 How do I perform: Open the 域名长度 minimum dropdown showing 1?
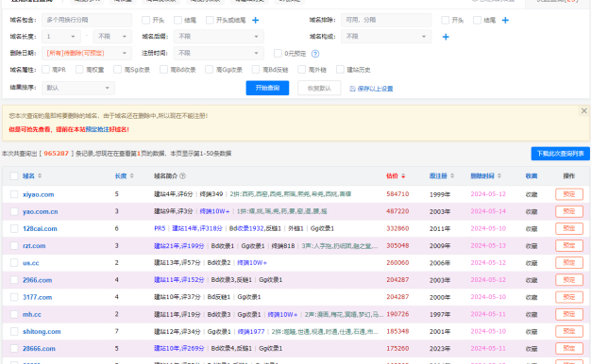coord(61,37)
